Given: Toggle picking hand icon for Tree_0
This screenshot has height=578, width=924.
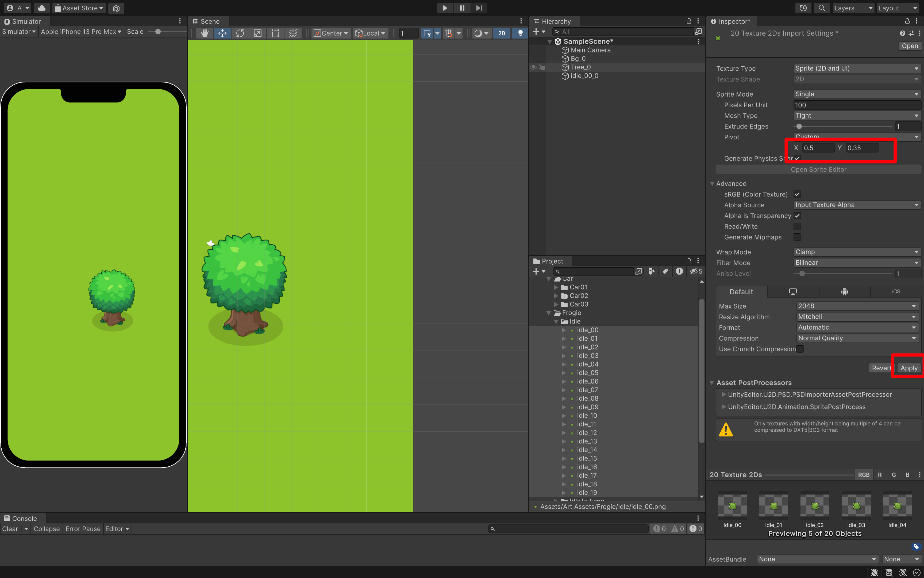Looking at the screenshot, I should [x=542, y=67].
